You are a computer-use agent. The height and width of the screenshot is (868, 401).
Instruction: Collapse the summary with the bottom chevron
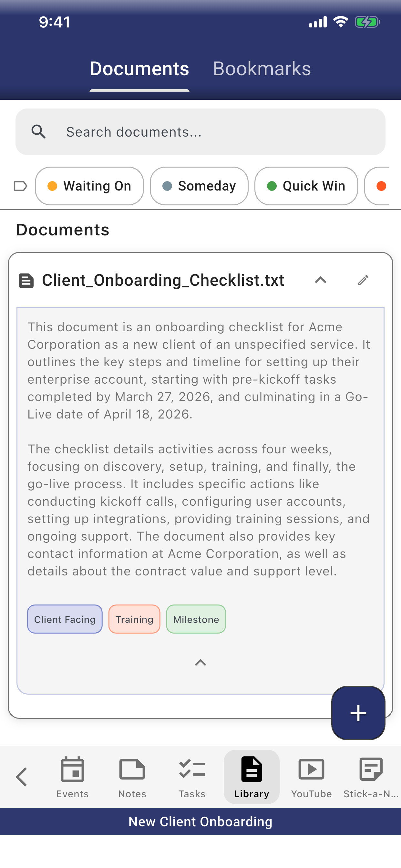pos(200,662)
